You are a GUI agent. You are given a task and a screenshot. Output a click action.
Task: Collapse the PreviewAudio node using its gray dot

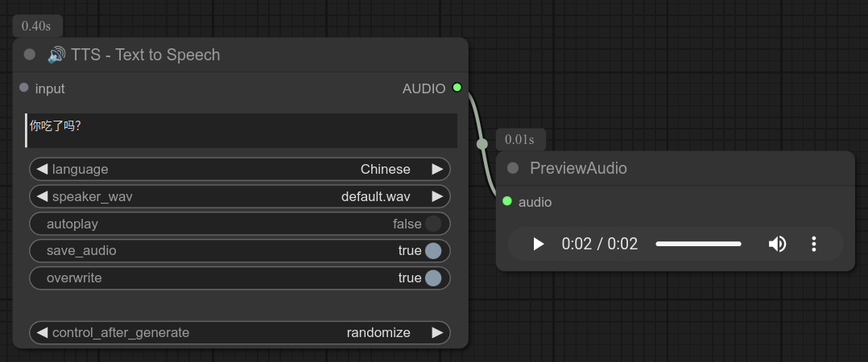[513, 168]
